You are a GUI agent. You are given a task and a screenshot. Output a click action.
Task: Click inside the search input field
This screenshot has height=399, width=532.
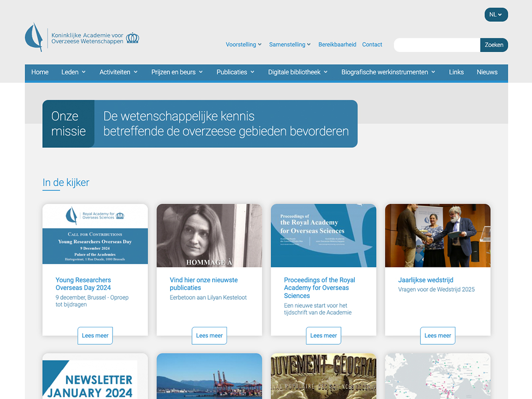[x=436, y=45]
